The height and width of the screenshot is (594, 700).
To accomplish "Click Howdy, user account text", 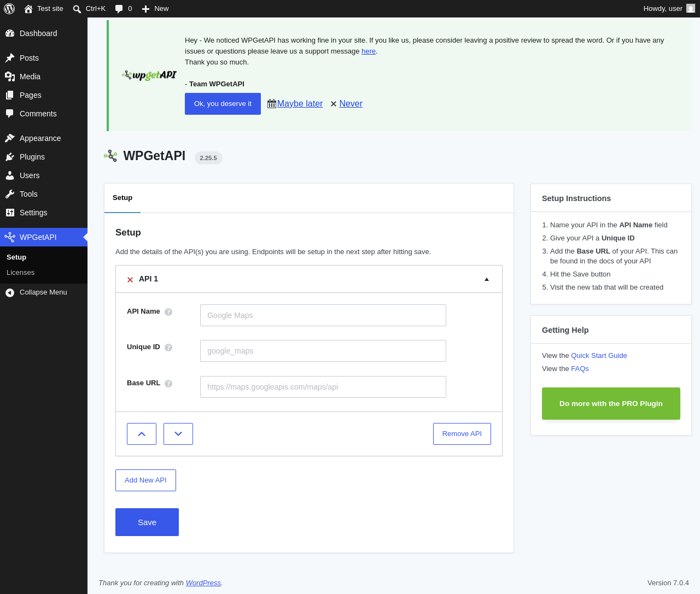I will (x=663, y=9).
